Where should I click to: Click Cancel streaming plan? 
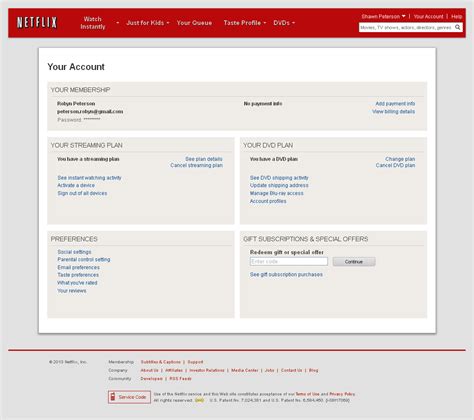click(x=196, y=165)
